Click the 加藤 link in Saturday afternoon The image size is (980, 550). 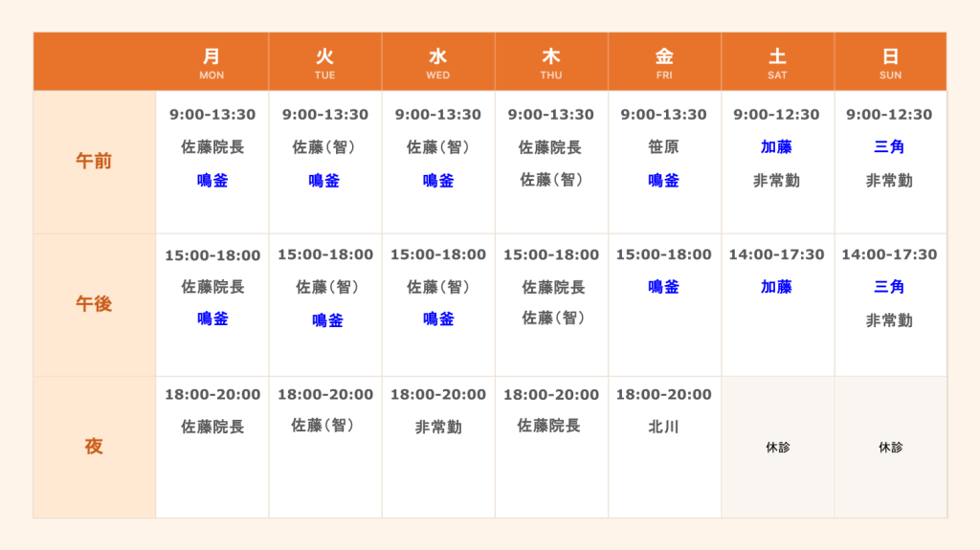tap(776, 287)
